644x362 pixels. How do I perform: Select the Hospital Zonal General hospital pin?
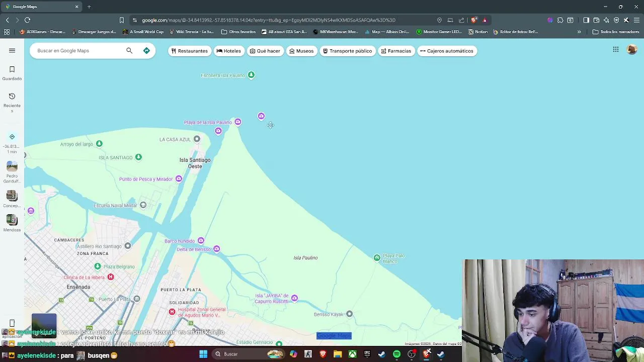coord(172,312)
